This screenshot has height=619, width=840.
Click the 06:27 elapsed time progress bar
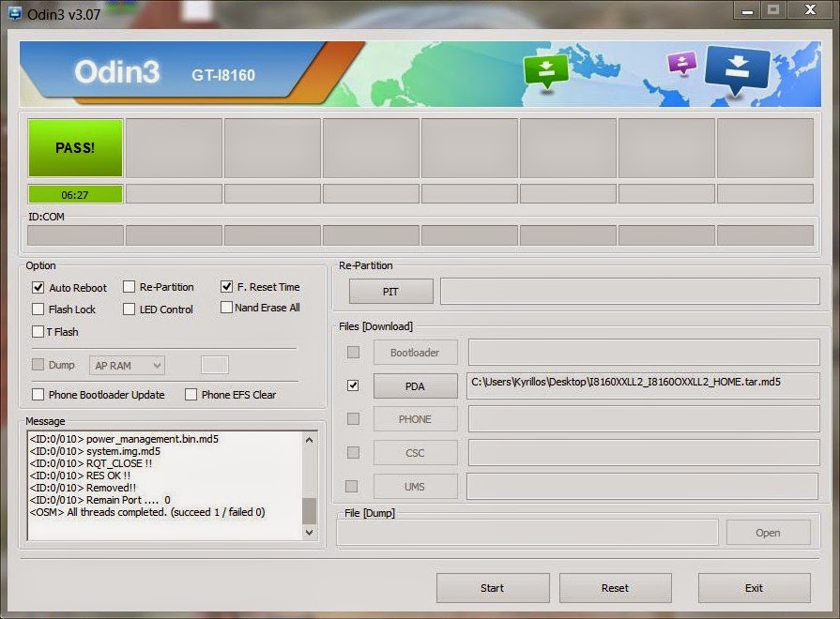(75, 194)
